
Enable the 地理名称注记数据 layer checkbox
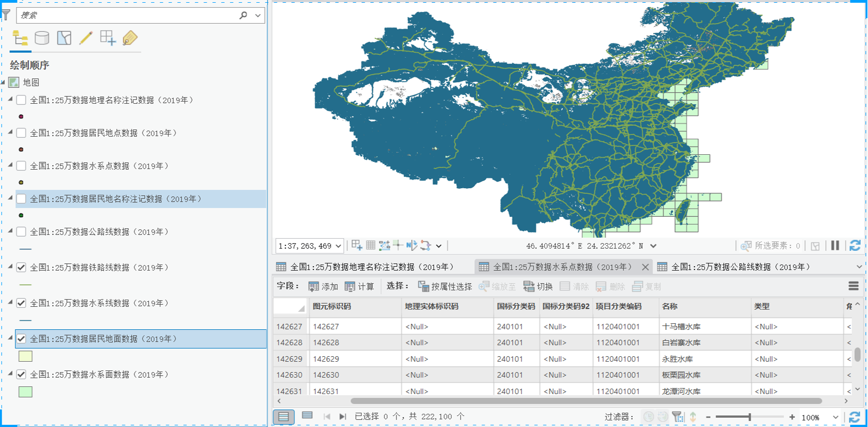[21, 100]
